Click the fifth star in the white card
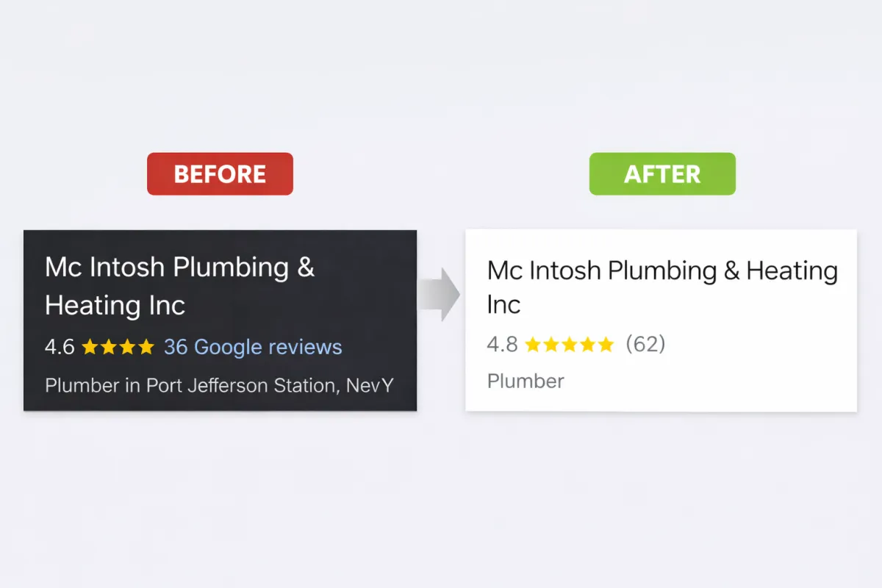882x588 pixels. [606, 344]
